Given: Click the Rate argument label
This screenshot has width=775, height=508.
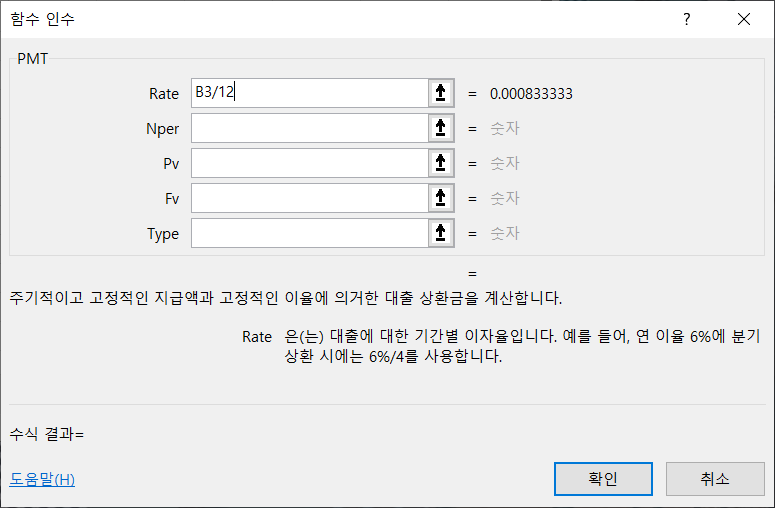Looking at the screenshot, I should [x=164, y=94].
